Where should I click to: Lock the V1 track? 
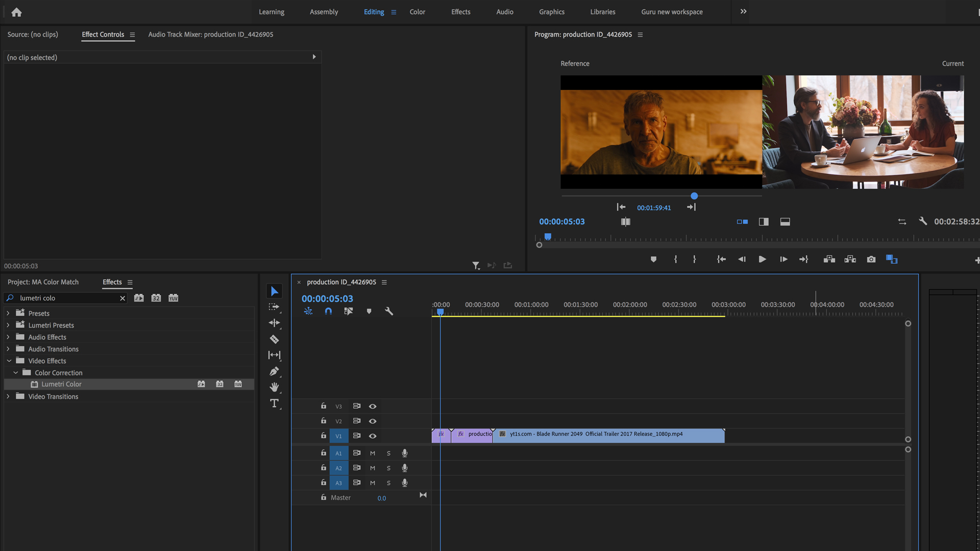tap(324, 436)
